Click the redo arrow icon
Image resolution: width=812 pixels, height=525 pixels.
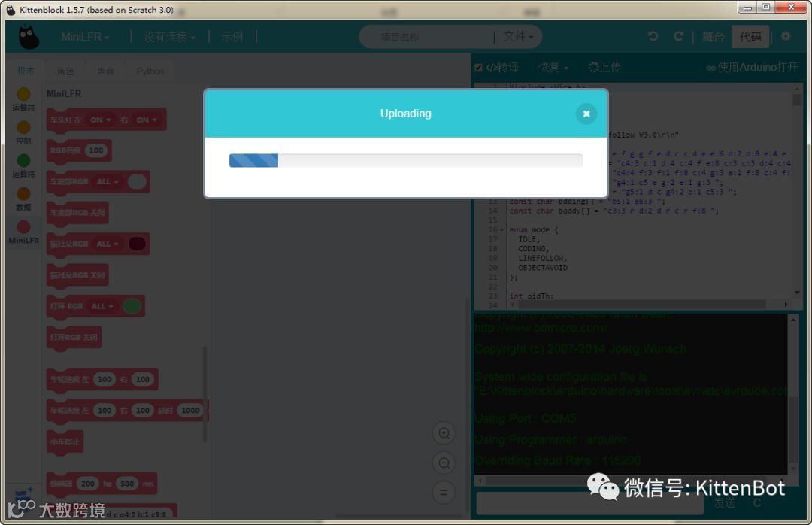(678, 36)
